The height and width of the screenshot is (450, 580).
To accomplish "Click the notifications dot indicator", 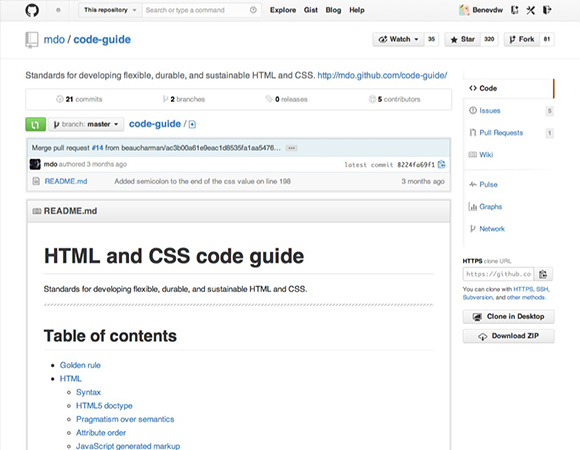I will tap(58, 10).
